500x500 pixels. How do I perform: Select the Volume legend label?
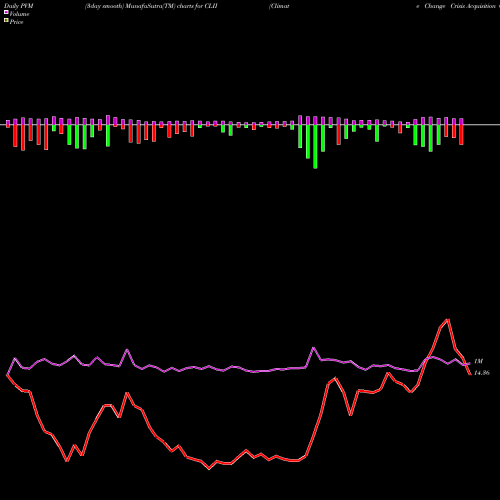click(19, 14)
